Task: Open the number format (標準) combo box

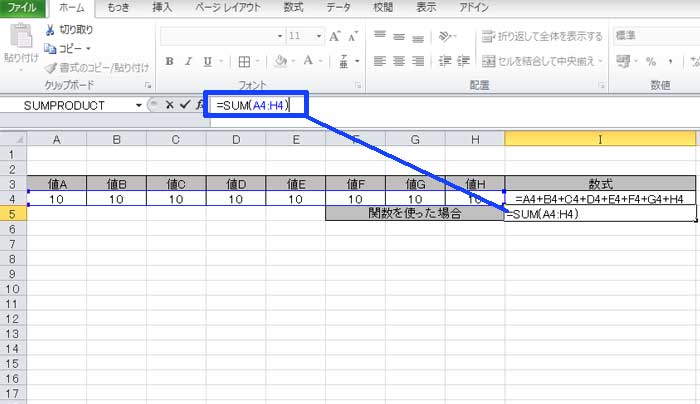Action: click(656, 36)
